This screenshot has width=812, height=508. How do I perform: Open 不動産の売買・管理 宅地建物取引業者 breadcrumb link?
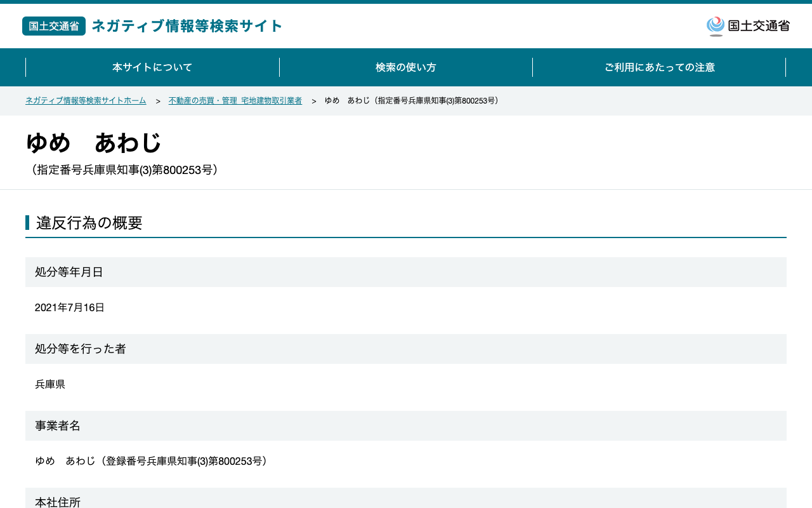point(235,101)
